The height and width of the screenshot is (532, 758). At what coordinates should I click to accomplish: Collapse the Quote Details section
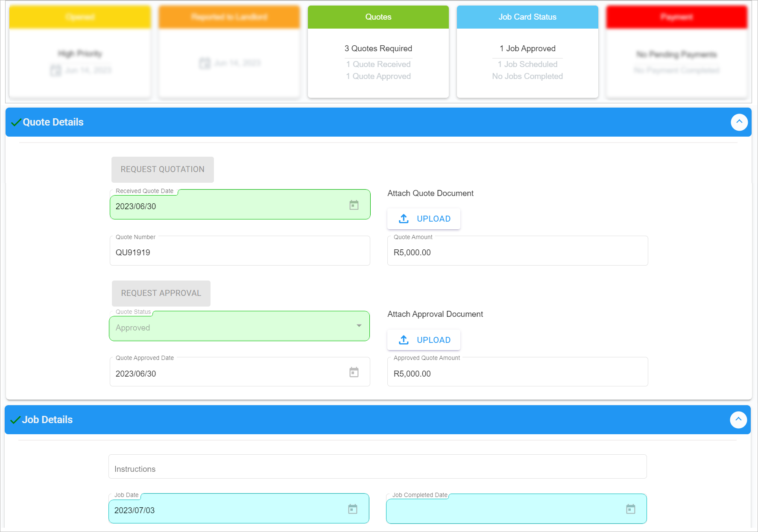(x=739, y=122)
